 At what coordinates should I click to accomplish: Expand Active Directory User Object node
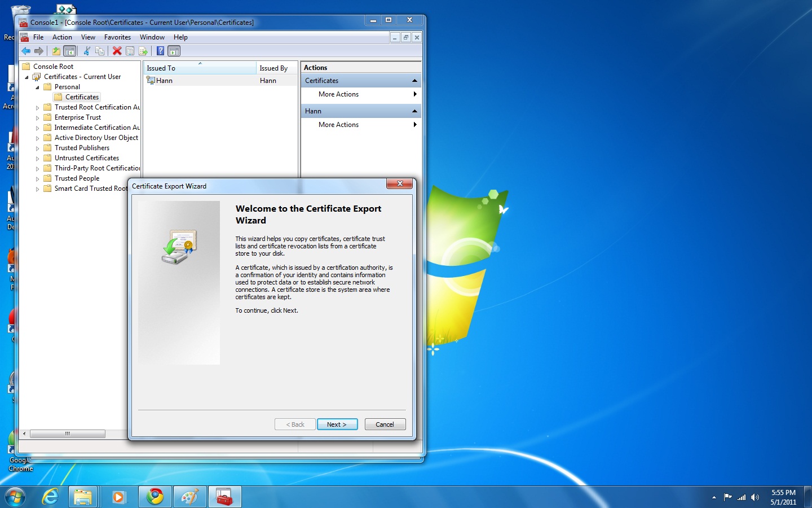point(37,138)
